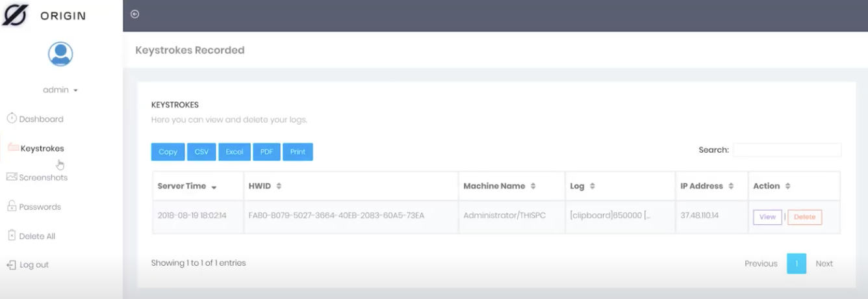Click the admin user avatar icon
The width and height of the screenshot is (868, 299).
60,54
